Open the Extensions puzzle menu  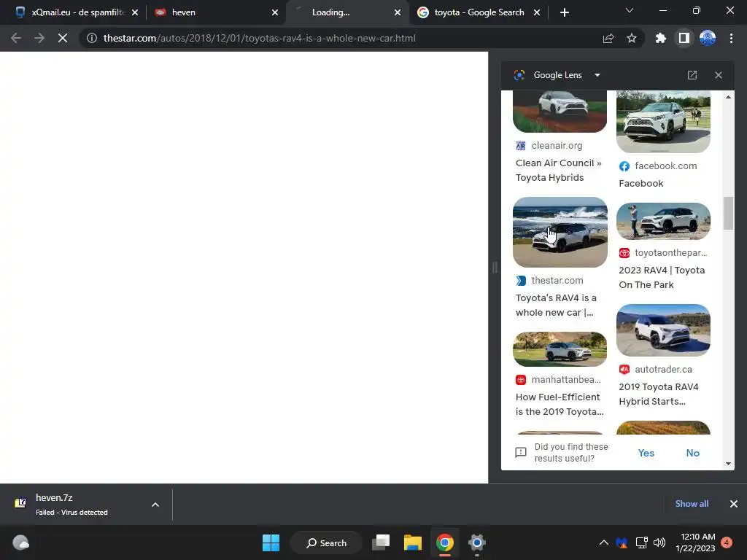[x=660, y=38]
